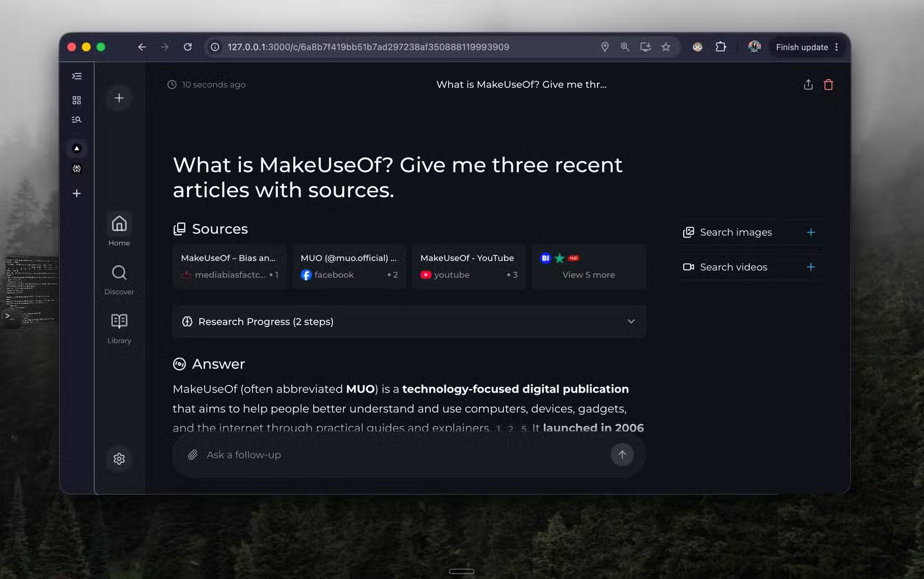Screen dimensions: 924x579
Task: Start a new chat with plus button
Action: point(119,98)
